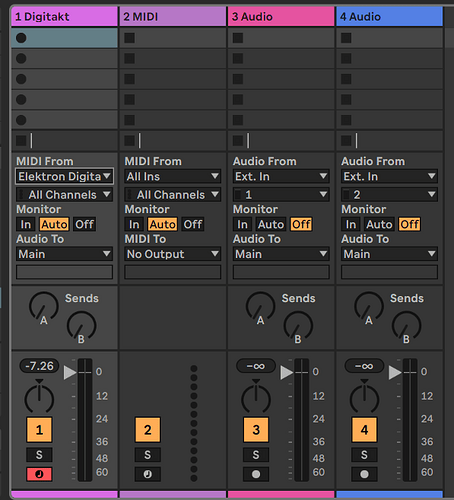Image resolution: width=454 pixels, height=500 pixels.
Task: Click the first clip slot of 2 MIDI
Action: (173, 38)
